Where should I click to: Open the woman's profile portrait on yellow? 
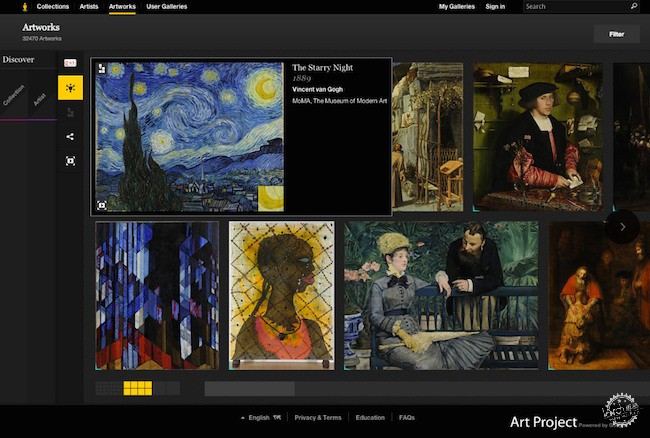pos(281,295)
